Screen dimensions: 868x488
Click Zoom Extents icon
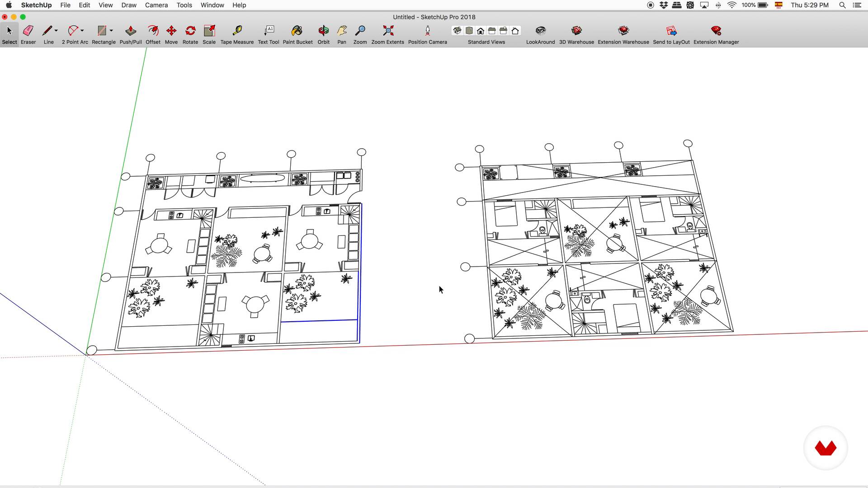pos(387,31)
